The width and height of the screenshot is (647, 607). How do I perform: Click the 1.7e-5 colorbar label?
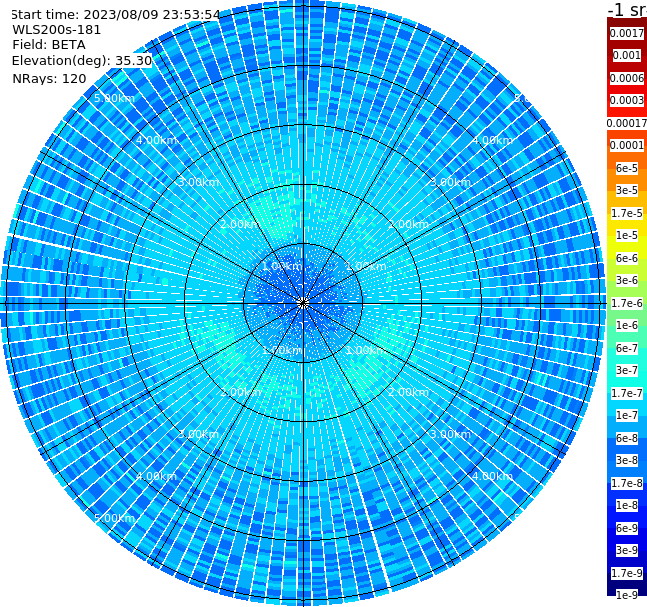coord(627,213)
